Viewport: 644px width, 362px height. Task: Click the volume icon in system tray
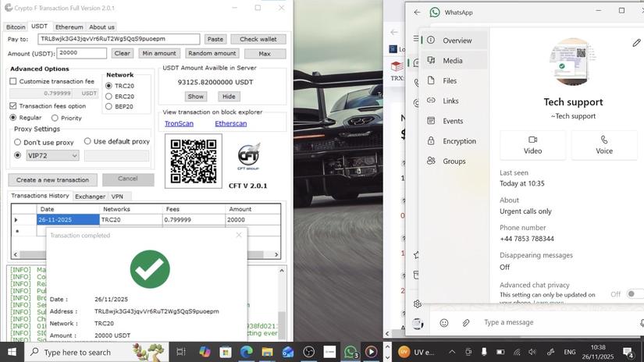pos(532,352)
